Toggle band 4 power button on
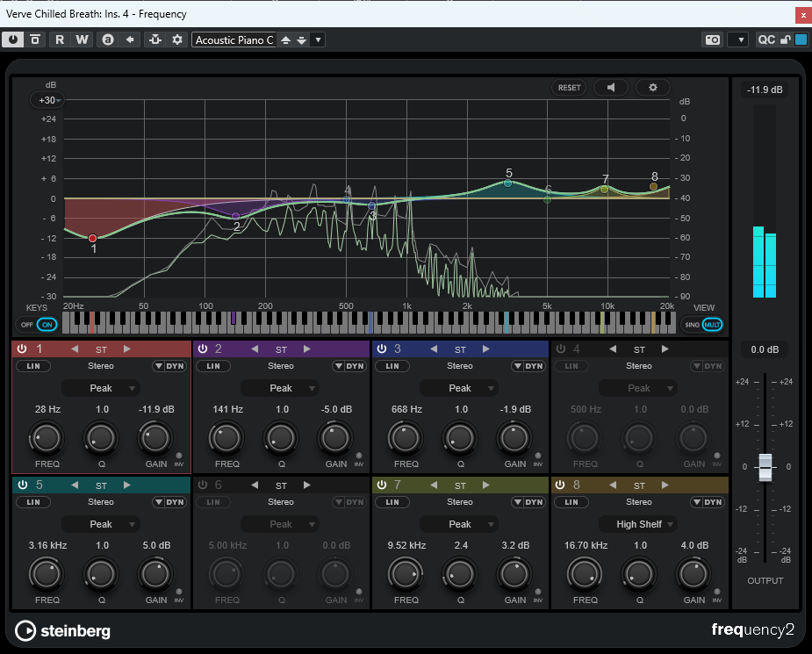This screenshot has height=654, width=812. [561, 349]
